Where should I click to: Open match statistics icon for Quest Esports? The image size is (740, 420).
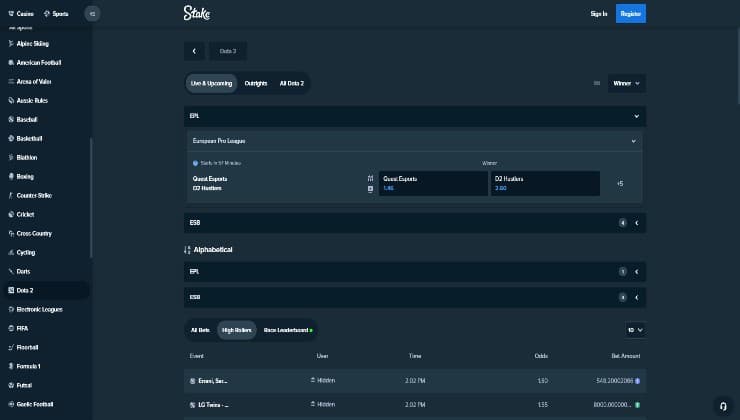point(370,178)
